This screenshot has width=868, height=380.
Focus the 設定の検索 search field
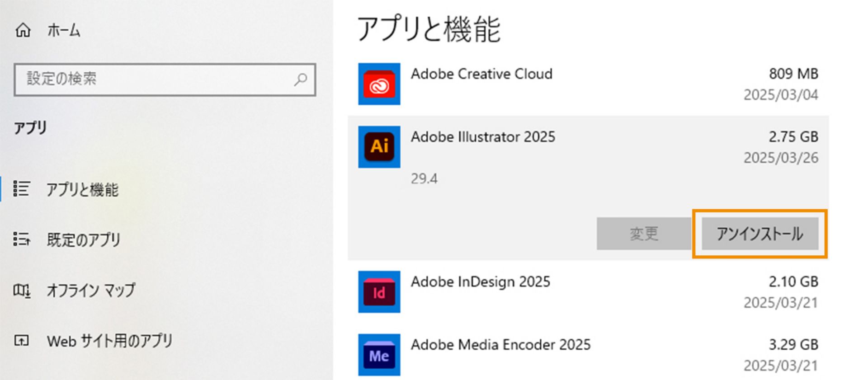165,80
